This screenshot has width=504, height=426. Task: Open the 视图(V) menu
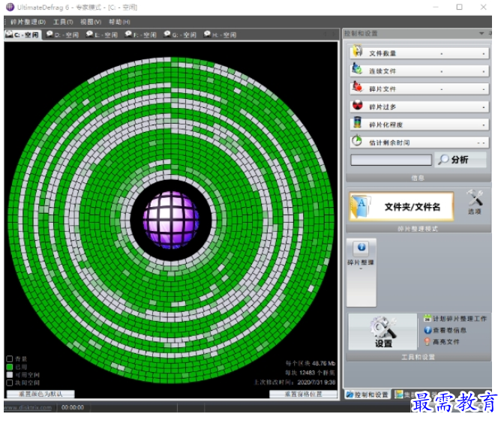pyautogui.click(x=91, y=22)
